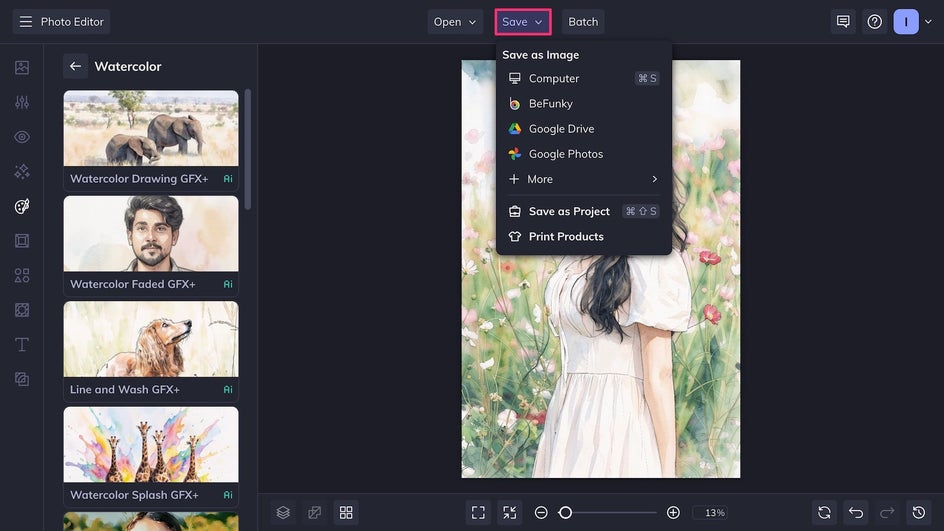Click the Batch button
944x531 pixels.
click(x=583, y=22)
